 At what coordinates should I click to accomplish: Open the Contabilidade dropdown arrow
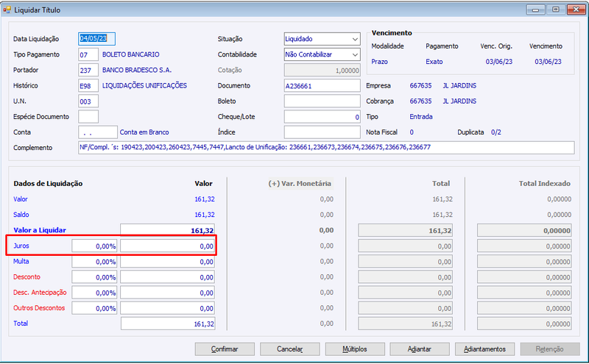355,55
